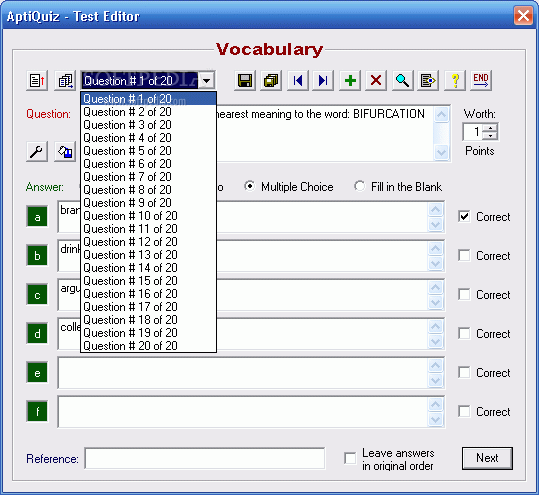The width and height of the screenshot is (539, 495).
Task: Collapse the question selector dropdown arrow
Action: click(x=206, y=81)
